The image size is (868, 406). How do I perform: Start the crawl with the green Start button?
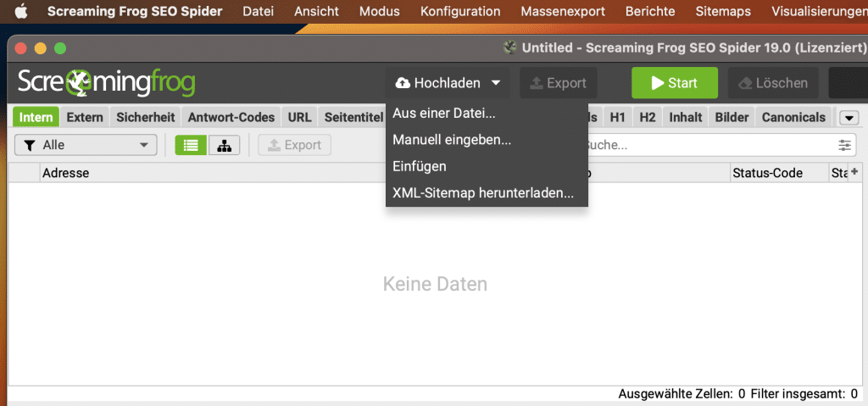click(x=674, y=83)
